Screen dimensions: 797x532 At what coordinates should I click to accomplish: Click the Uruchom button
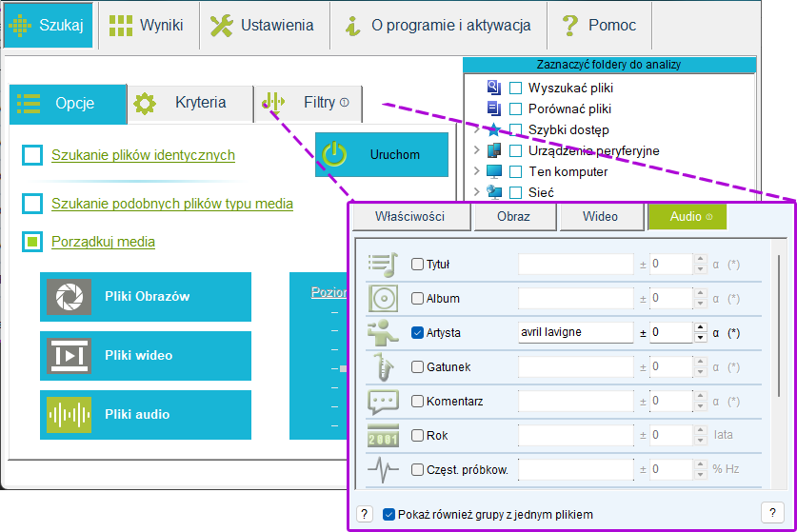382,154
